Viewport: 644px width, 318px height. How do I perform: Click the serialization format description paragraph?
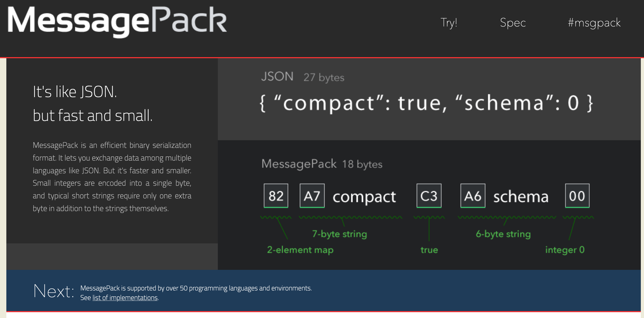112,177
